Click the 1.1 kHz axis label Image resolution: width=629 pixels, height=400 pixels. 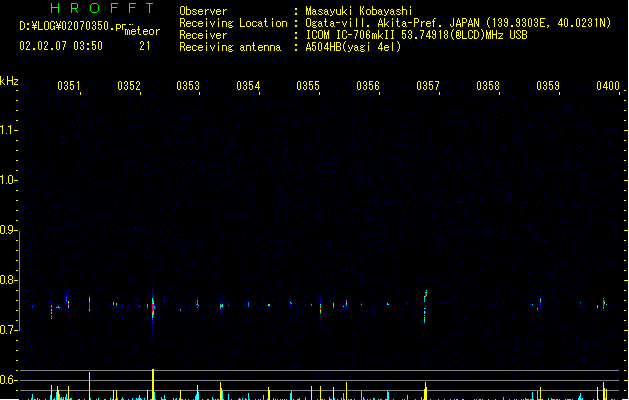click(8, 130)
